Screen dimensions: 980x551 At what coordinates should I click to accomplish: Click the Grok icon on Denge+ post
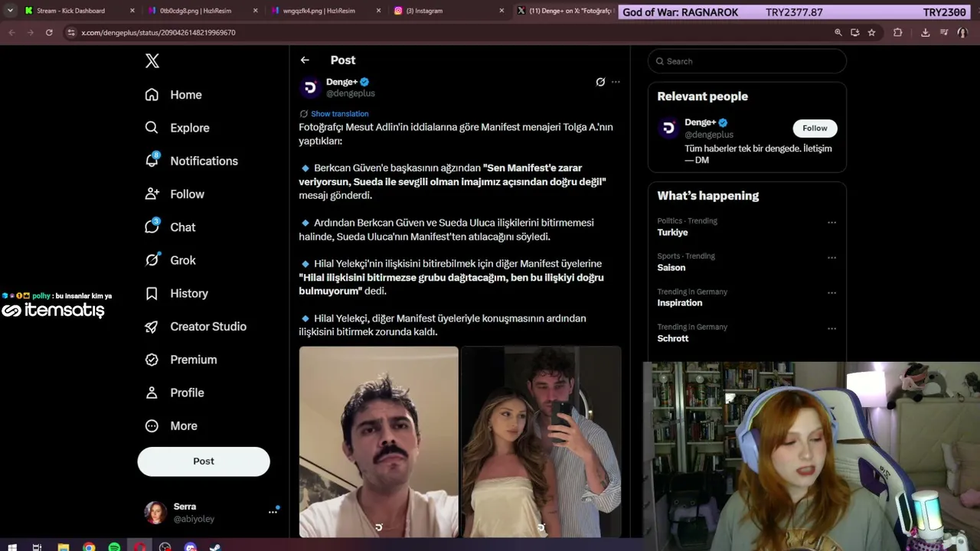click(x=600, y=82)
